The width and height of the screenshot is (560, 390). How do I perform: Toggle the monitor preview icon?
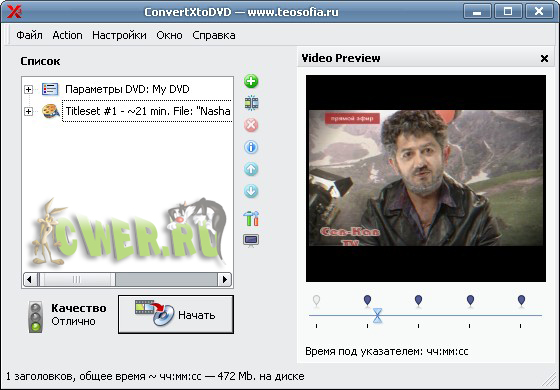[x=251, y=240]
